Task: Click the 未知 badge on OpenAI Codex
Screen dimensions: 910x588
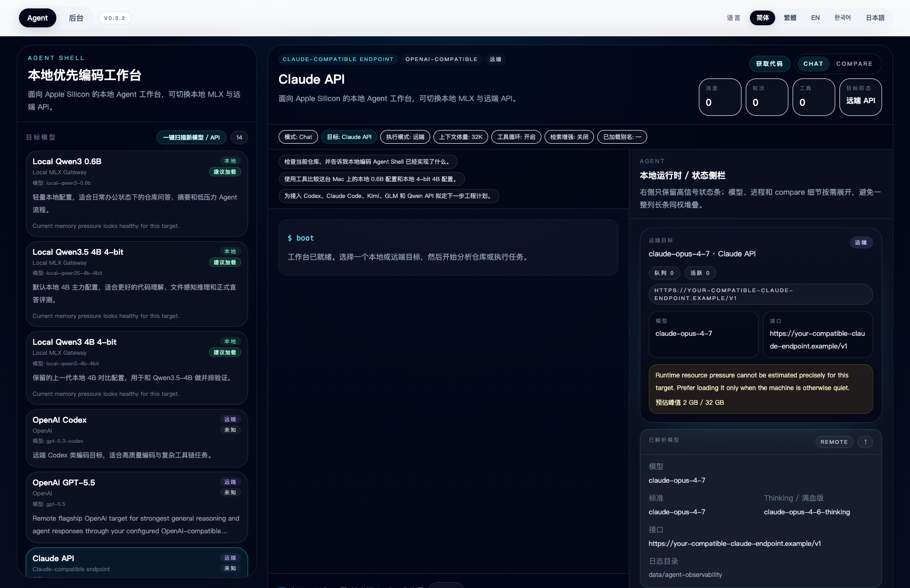Action: point(230,430)
